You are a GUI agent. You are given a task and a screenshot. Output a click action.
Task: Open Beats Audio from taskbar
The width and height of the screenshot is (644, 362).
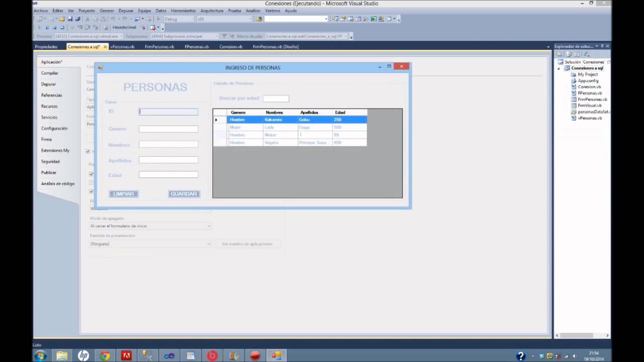(212, 355)
